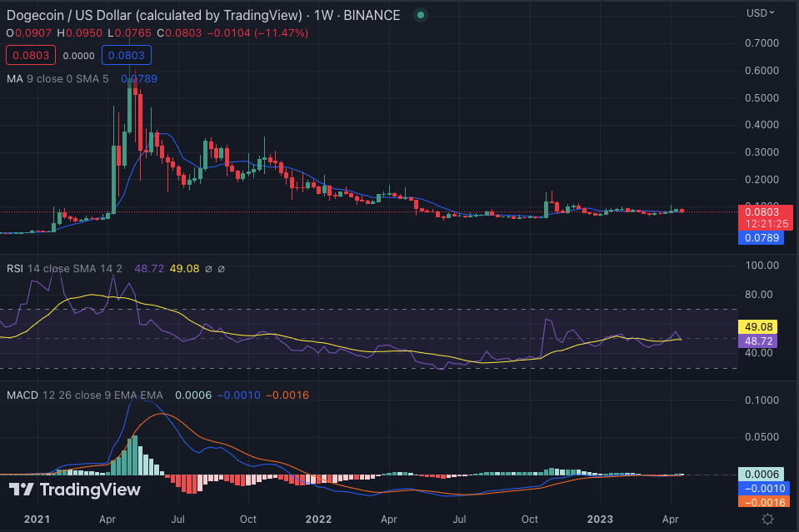Click the yellow 49.08 RSI axis label

757,327
